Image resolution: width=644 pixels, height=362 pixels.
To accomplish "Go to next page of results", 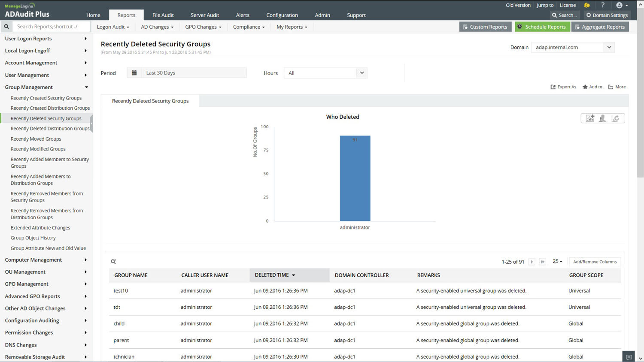I will click(x=532, y=262).
